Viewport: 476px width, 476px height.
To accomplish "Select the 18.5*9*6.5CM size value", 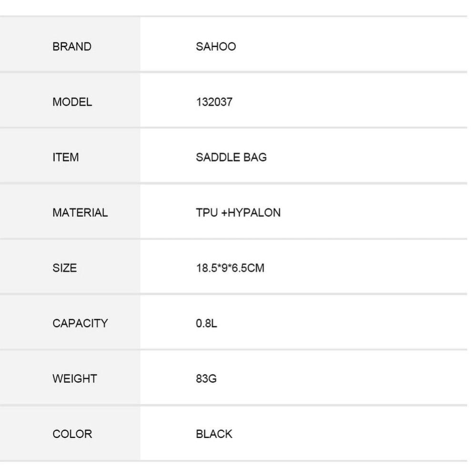I will coord(230,268).
